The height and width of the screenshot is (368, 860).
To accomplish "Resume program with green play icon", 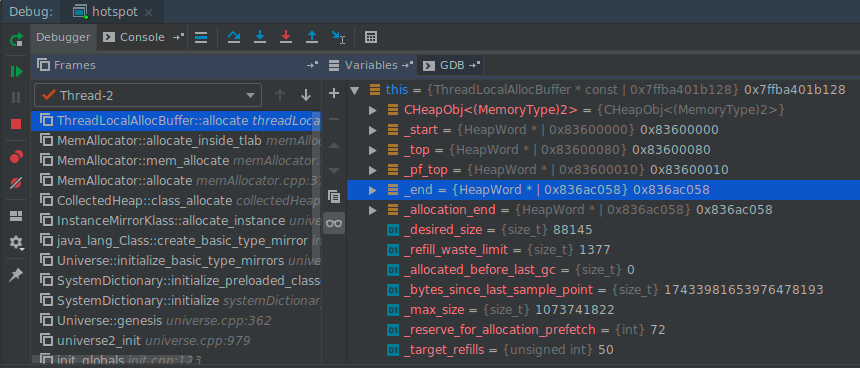I will pos(16,72).
